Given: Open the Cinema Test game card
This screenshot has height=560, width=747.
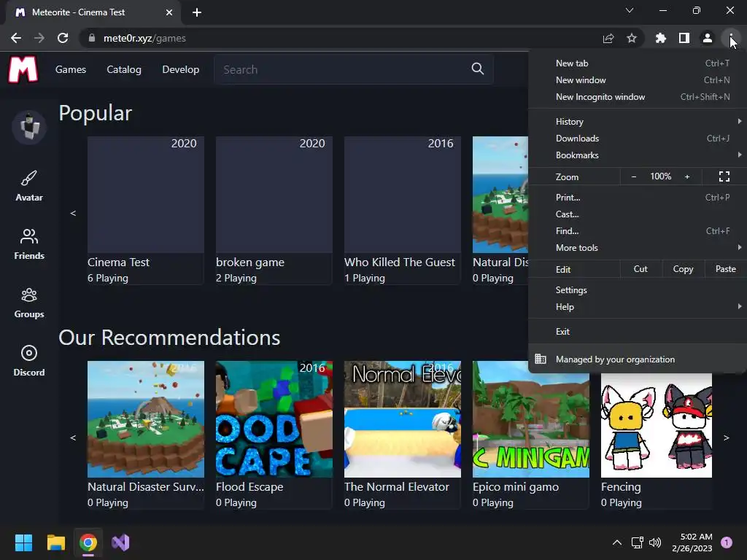Looking at the screenshot, I should click(146, 211).
